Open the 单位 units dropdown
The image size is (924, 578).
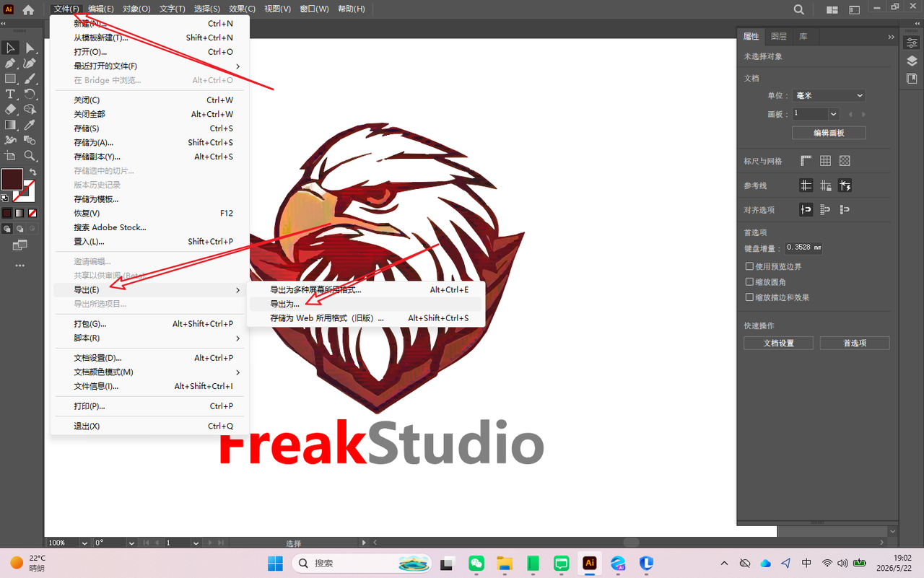(829, 95)
